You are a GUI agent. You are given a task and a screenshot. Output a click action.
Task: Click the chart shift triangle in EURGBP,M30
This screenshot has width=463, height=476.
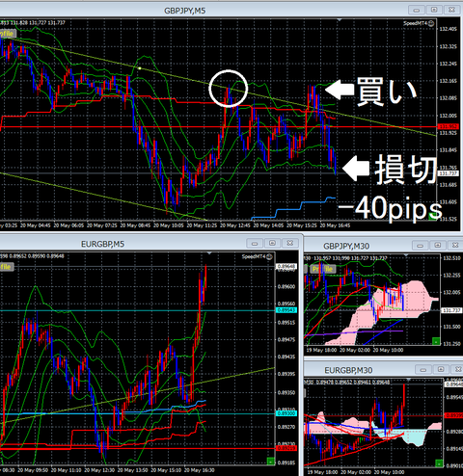pyautogui.click(x=409, y=380)
